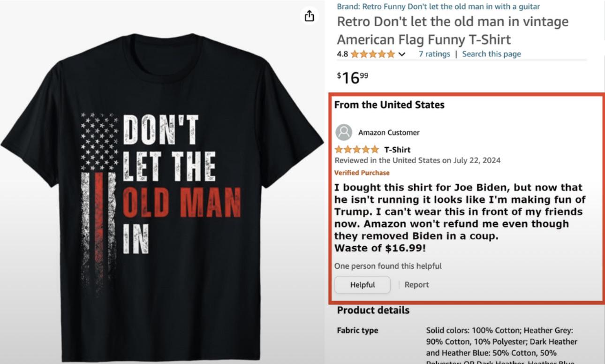Viewport: 605px width, 364px height.
Task: Click the share icon above the product image
Action: [309, 16]
